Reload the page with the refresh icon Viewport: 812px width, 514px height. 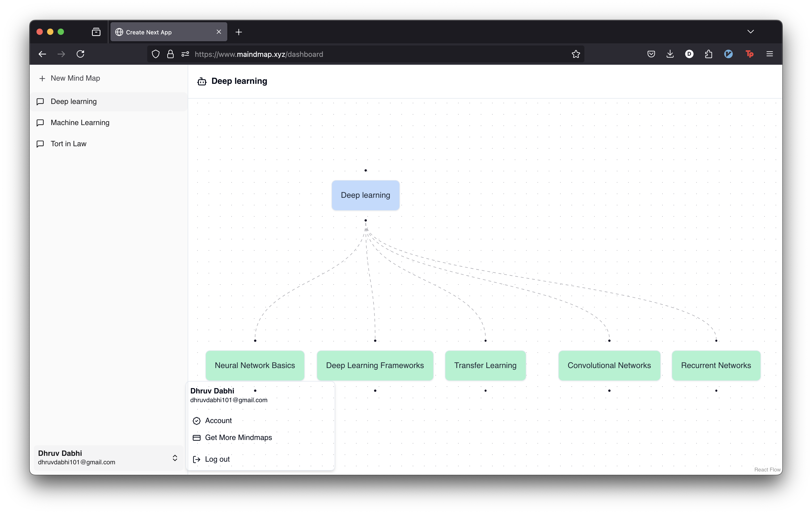coord(80,54)
